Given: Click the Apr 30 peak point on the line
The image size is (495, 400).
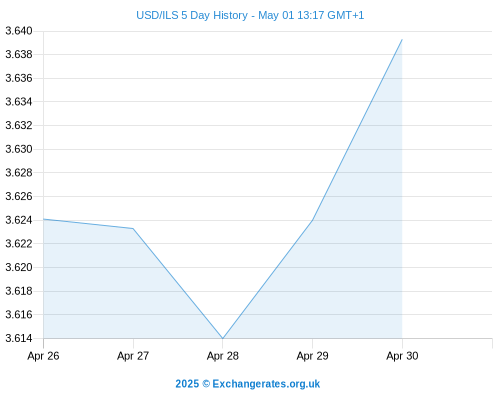Looking at the screenshot, I should tap(402, 40).
